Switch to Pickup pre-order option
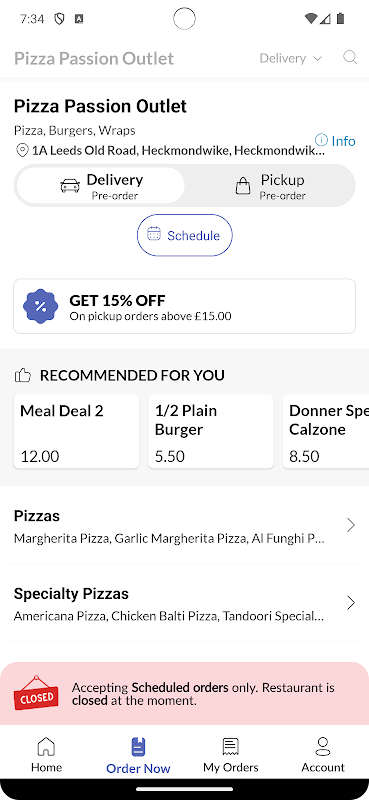 click(x=270, y=186)
